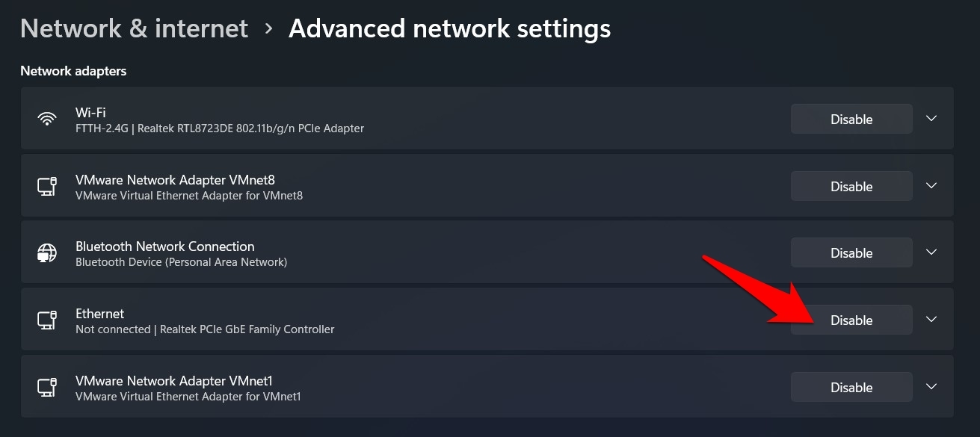Disable VMware Network Adapter VMnet8

click(851, 186)
